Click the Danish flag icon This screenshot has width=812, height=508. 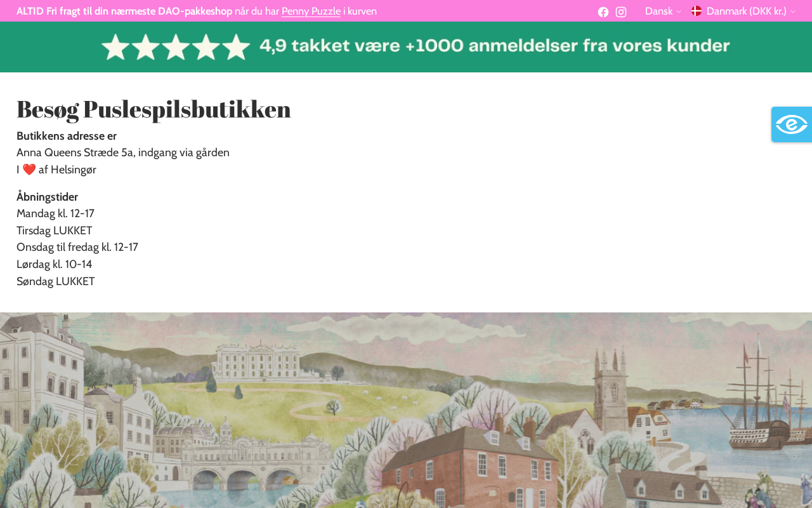click(x=697, y=11)
